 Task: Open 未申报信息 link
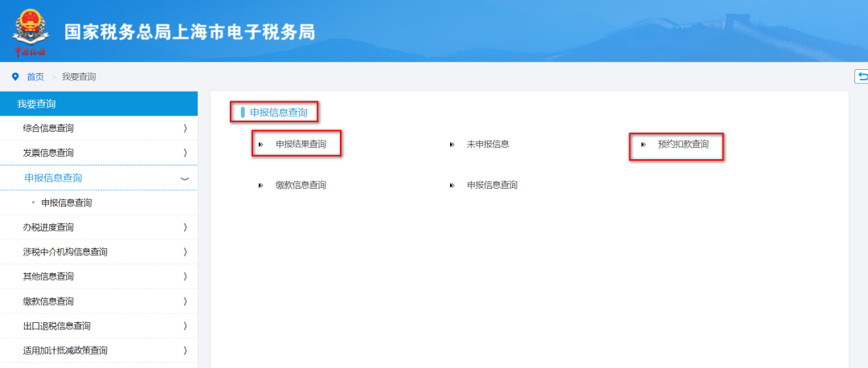pos(488,145)
